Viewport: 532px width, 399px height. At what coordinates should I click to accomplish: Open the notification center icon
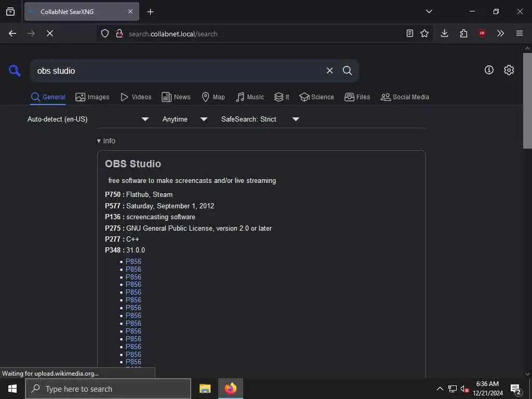(516, 389)
